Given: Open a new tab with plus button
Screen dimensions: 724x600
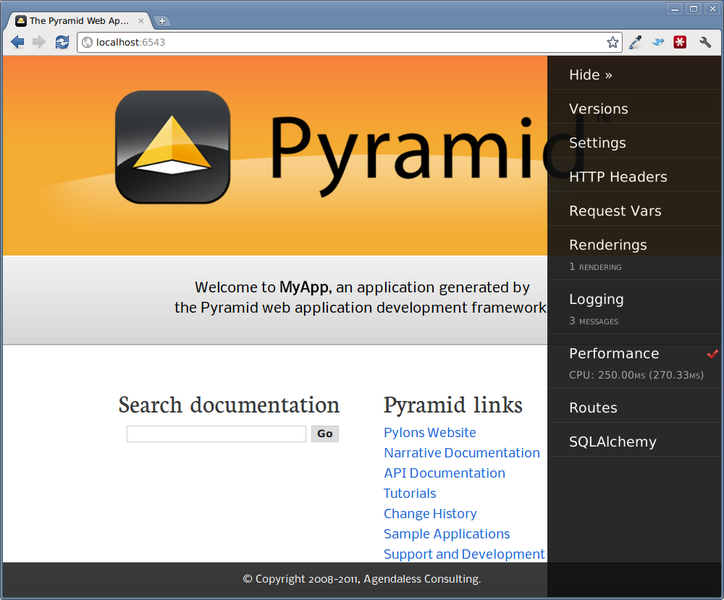Looking at the screenshot, I should [162, 21].
